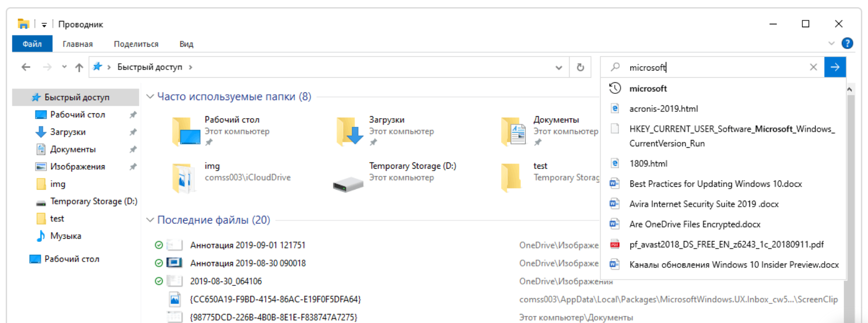Open the Загрузки folder tile icon
868x323 pixels.
[x=350, y=131]
